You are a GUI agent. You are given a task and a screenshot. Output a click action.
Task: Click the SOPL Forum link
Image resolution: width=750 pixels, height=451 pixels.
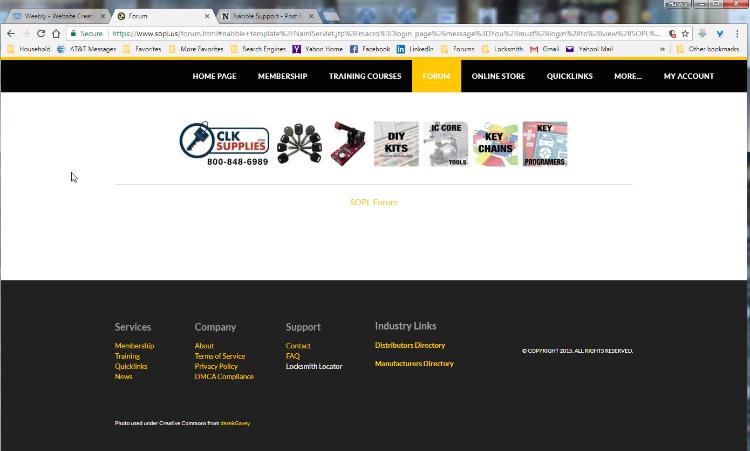[373, 202]
